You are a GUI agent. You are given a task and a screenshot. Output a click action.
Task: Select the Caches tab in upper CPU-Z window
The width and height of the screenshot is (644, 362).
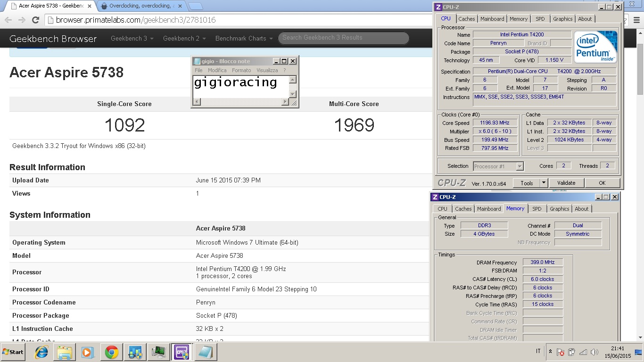pos(467,19)
